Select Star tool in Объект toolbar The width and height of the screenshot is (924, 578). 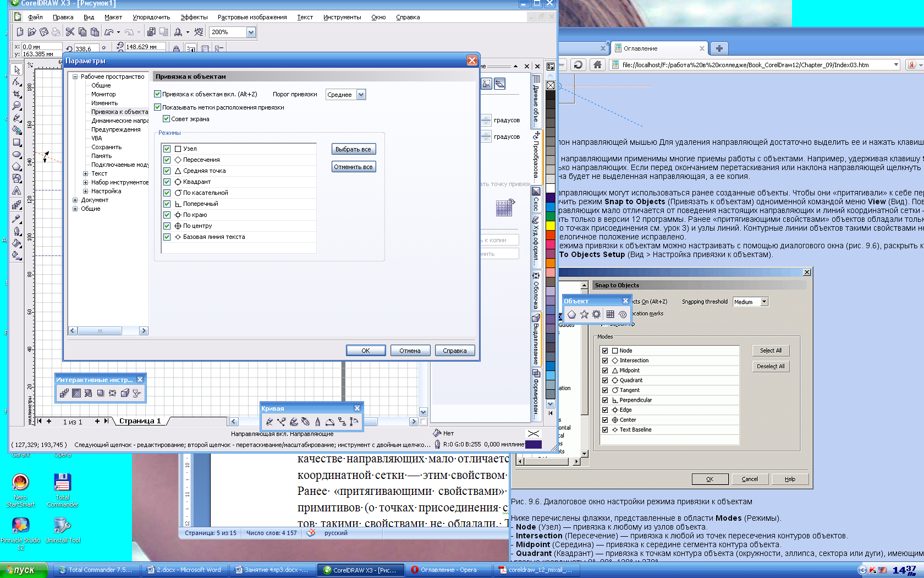584,314
